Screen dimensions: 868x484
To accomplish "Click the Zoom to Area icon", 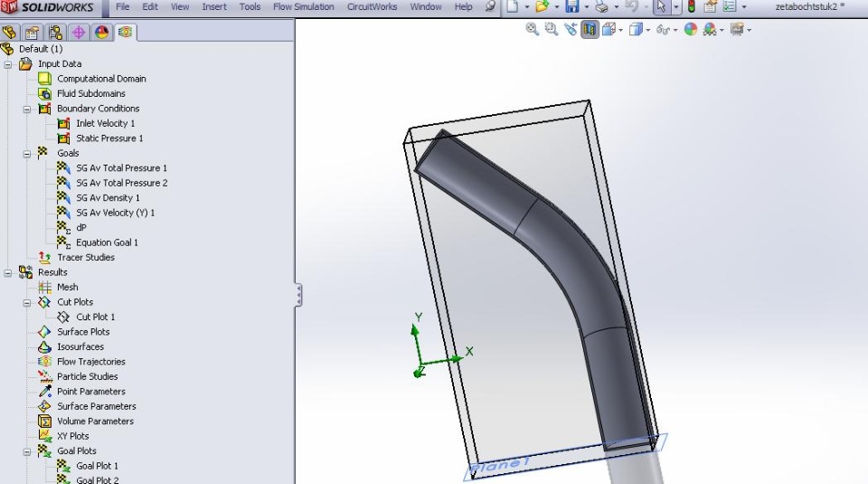I will coord(551,29).
